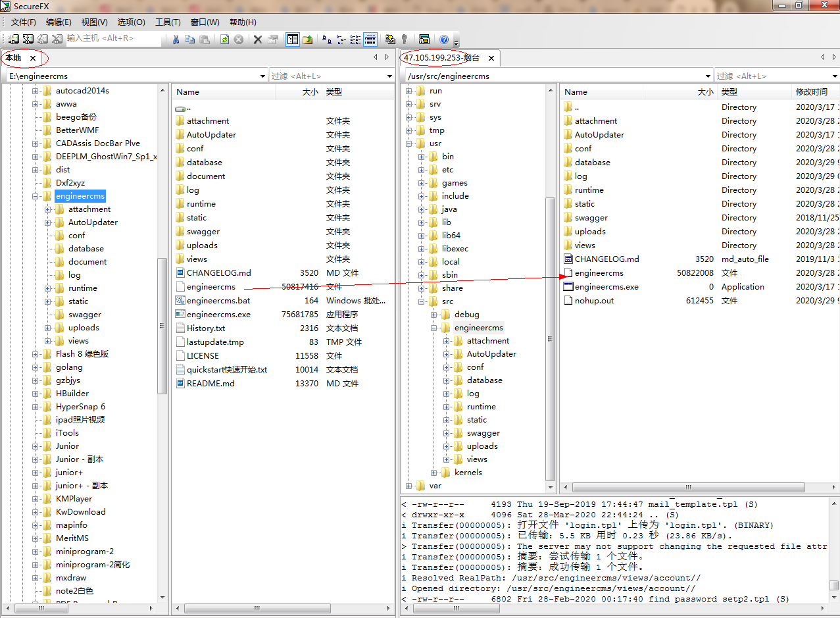Click the Refresh toolbar icon

[224, 39]
